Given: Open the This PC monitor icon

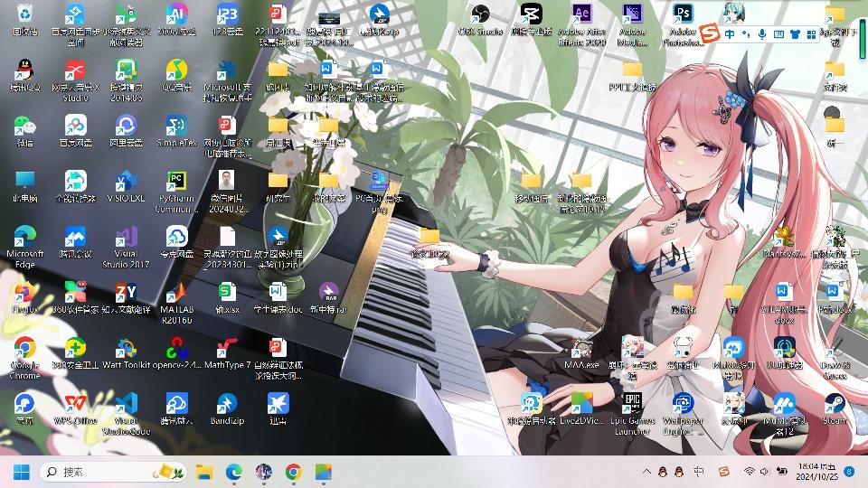Looking at the screenshot, I should pyautogui.click(x=25, y=186).
